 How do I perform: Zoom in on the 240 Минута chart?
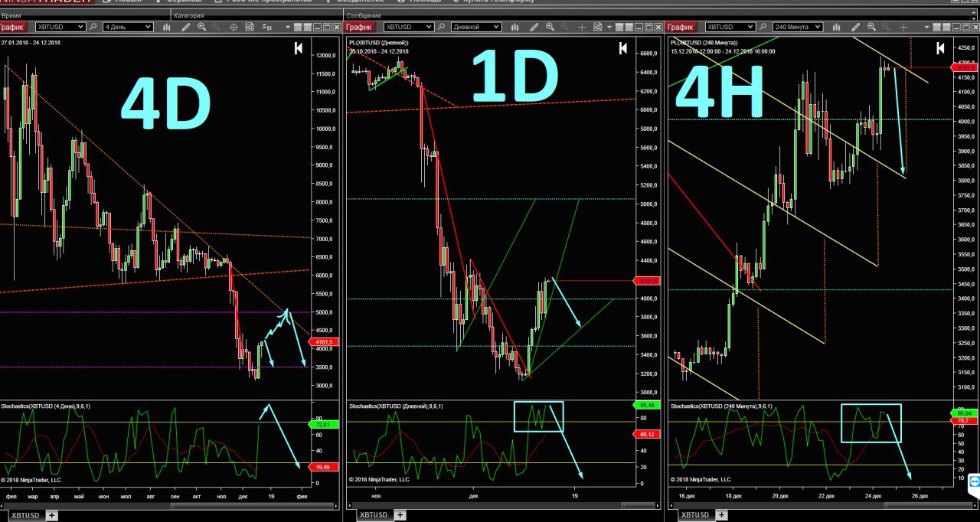[x=871, y=27]
